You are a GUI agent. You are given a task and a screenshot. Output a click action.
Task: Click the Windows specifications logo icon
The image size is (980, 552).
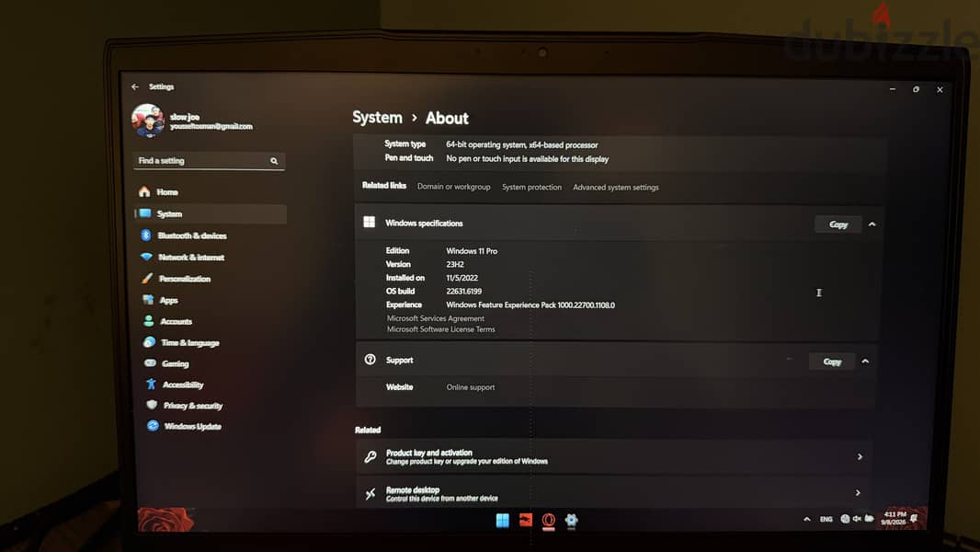click(x=370, y=222)
